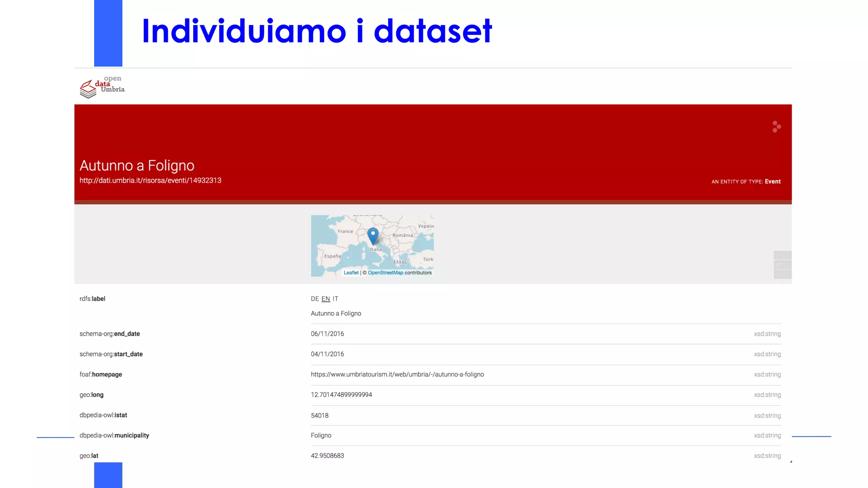This screenshot has height=488, width=868.
Task: Open the geo:long property
Action: tap(92, 395)
